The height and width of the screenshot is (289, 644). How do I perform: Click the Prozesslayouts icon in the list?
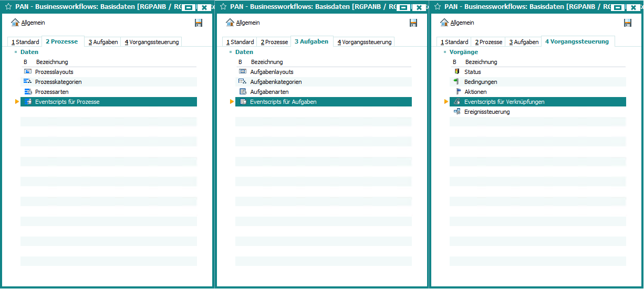tap(28, 72)
